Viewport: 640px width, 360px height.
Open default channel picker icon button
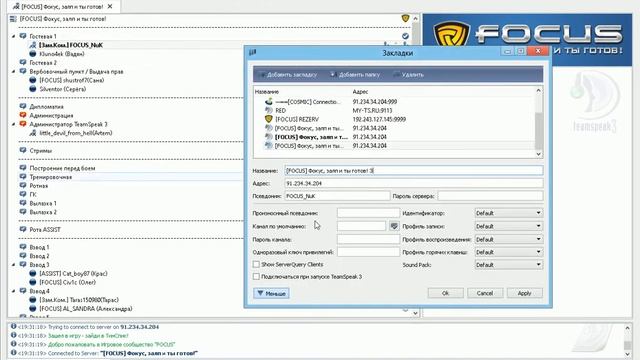click(x=394, y=226)
